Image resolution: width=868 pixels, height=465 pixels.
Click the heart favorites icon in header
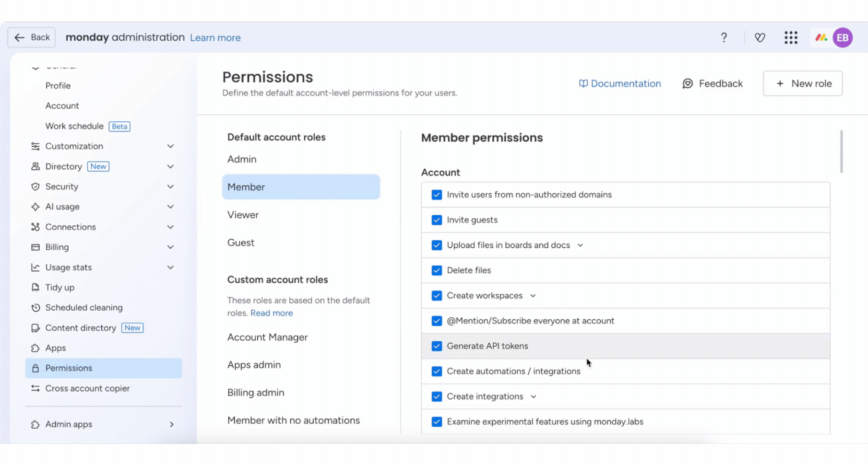760,37
